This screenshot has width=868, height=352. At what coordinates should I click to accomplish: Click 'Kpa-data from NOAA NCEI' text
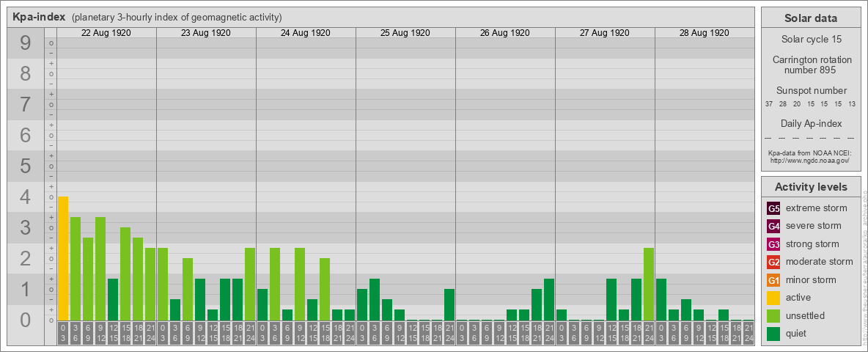pyautogui.click(x=809, y=153)
